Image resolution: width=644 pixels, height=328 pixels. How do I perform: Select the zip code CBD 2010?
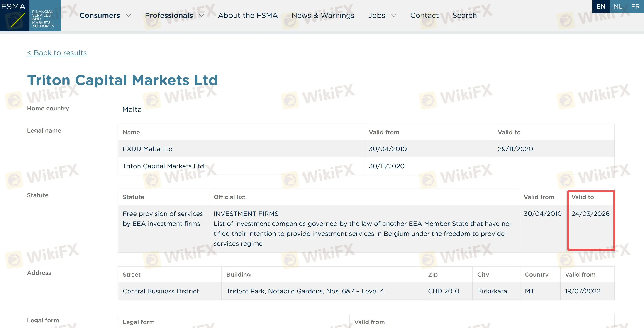[444, 291]
